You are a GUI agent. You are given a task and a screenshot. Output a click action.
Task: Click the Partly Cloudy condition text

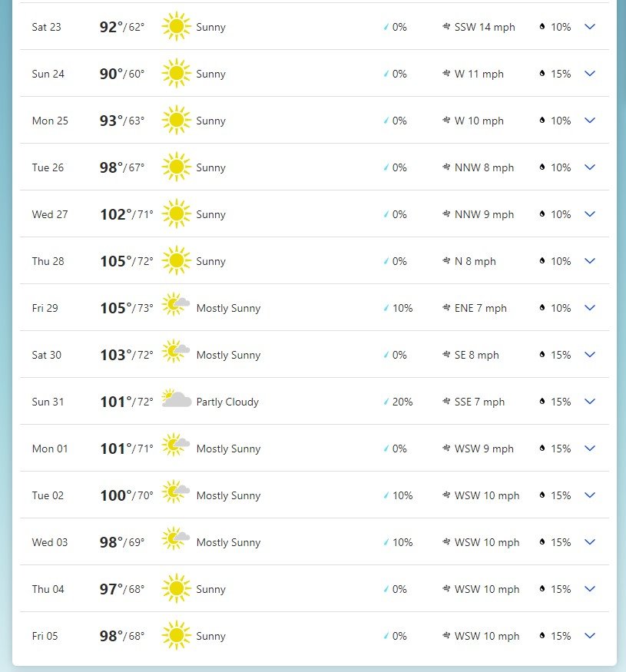pyautogui.click(x=227, y=402)
